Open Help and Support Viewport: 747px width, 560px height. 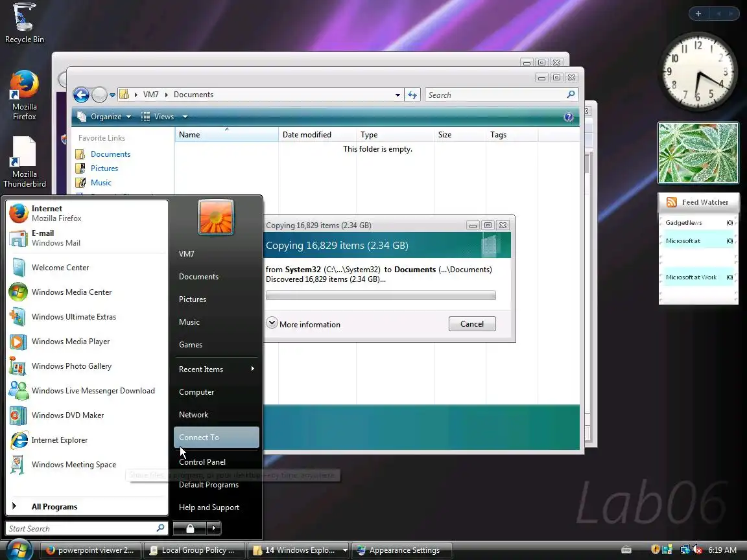pos(217,507)
